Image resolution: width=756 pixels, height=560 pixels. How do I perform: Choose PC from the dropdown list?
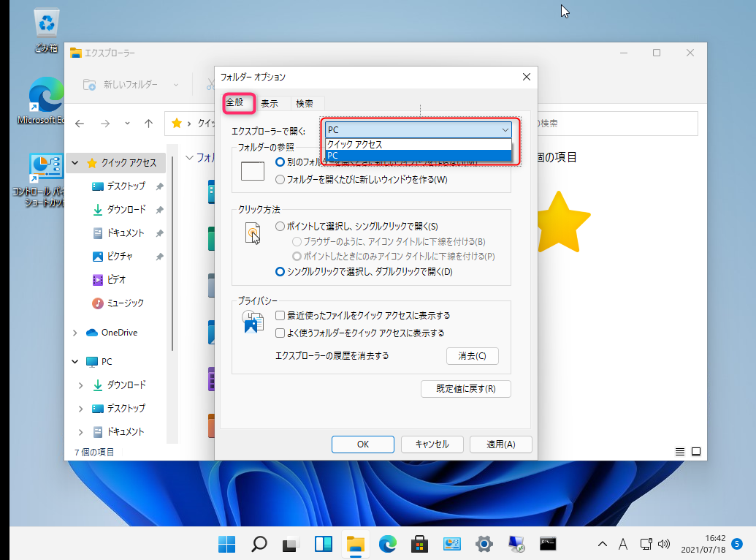point(418,156)
